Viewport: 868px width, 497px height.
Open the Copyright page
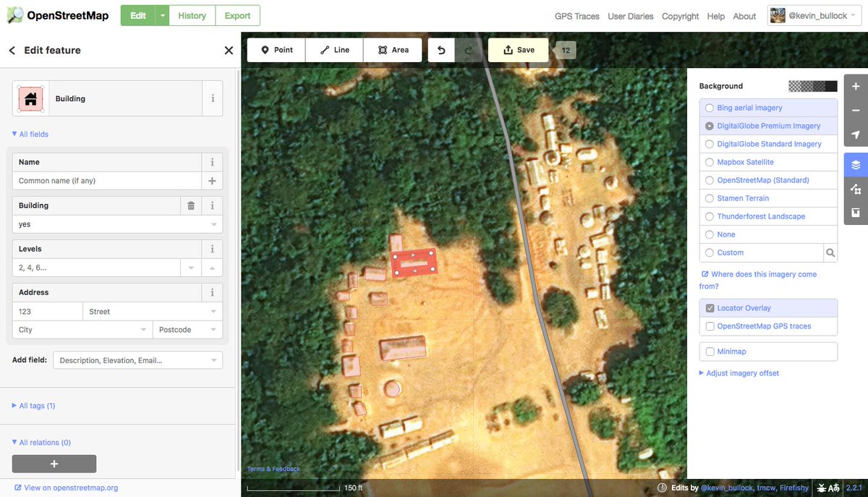click(681, 16)
